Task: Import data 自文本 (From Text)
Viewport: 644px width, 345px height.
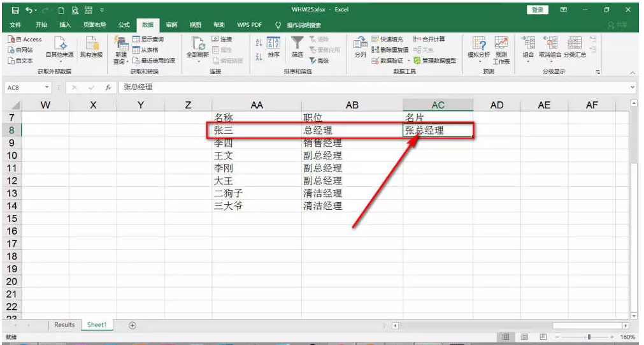Action: point(20,61)
